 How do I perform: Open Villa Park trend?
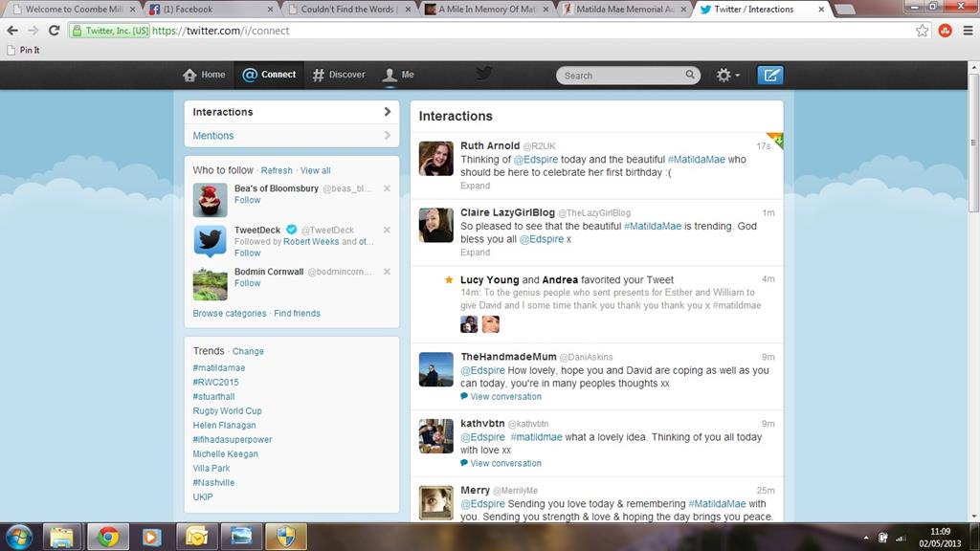click(212, 469)
